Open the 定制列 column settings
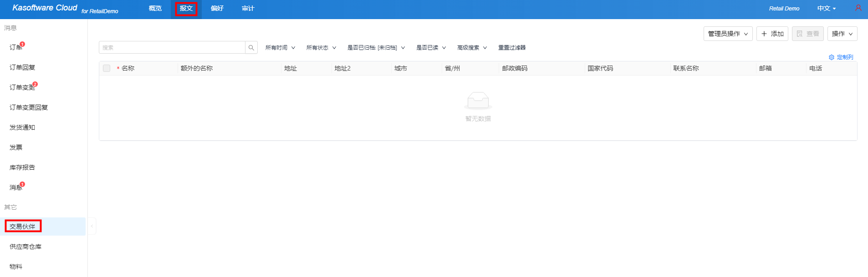The image size is (868, 277). click(841, 57)
